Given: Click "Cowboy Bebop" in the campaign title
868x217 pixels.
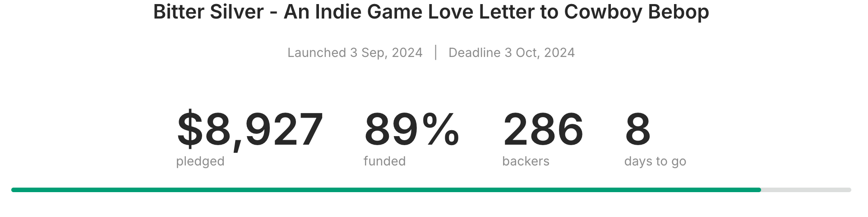Looking at the screenshot, I should click(x=636, y=12).
